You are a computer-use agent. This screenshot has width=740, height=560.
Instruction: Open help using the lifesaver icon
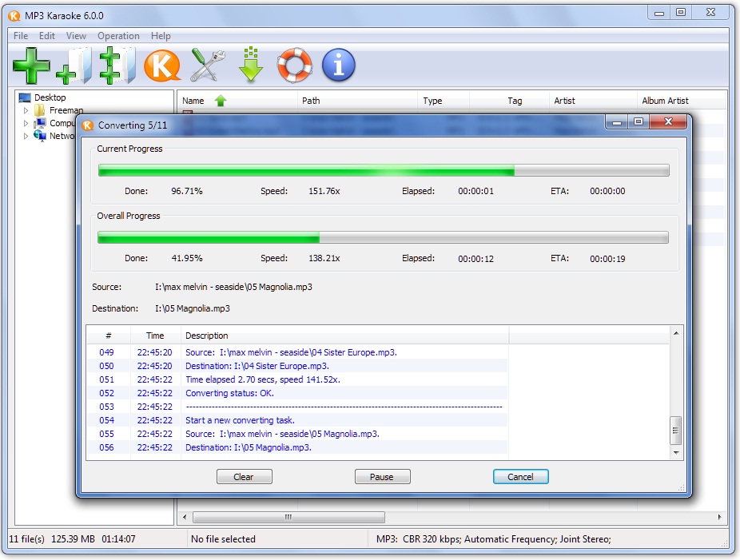[294, 66]
